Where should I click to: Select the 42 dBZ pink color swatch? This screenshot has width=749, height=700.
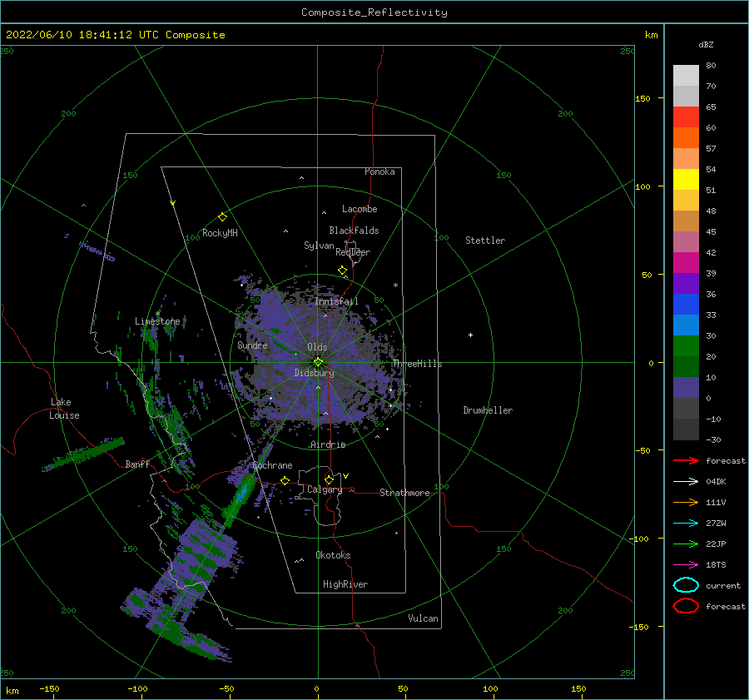686,241
